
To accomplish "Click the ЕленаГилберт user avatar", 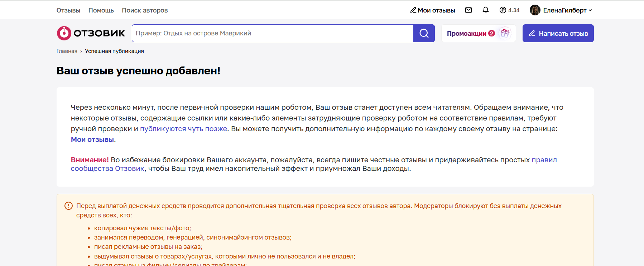I will 535,10.
